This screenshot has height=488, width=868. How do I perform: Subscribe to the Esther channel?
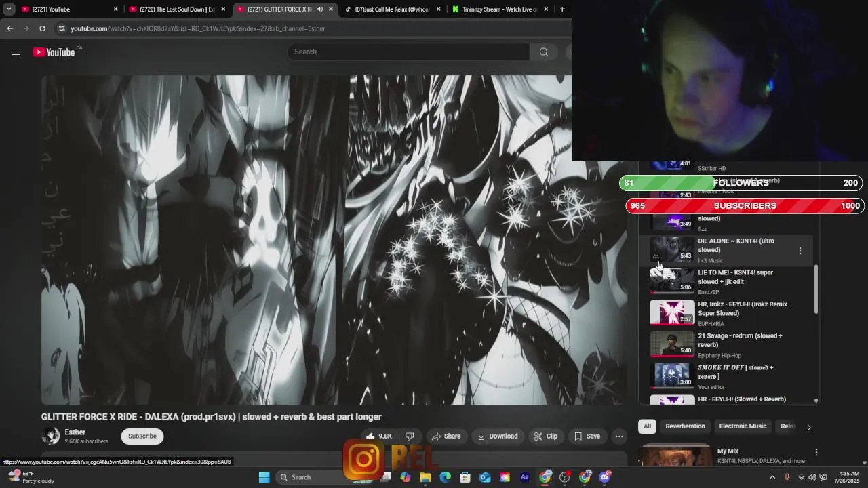click(142, 436)
